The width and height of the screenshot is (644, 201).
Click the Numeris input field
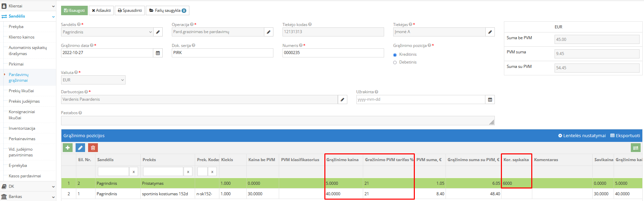pyautogui.click(x=333, y=53)
